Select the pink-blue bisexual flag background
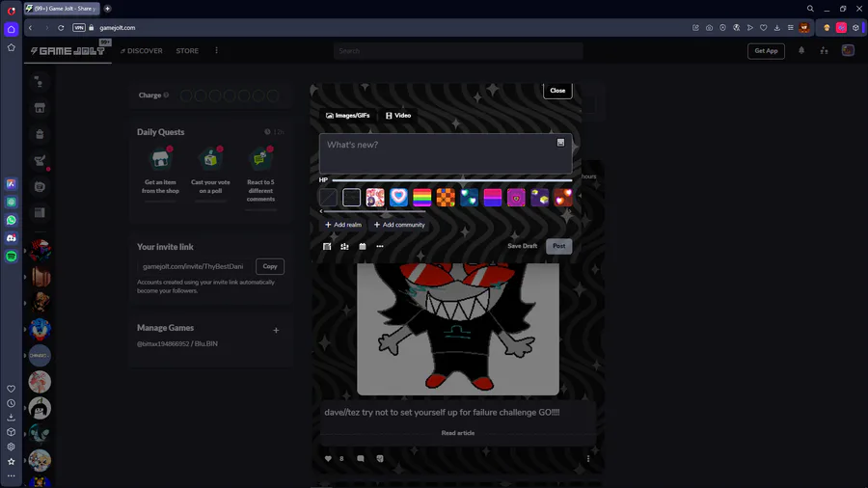Viewport: 868px width, 488px height. coord(493,197)
